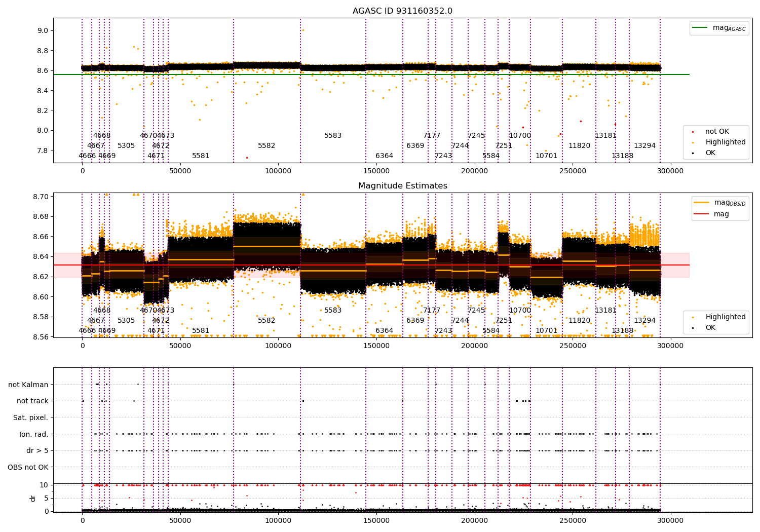Click OBSID label 7245 in Magnitude Estimates plot
The image size is (760, 532).
(476, 311)
